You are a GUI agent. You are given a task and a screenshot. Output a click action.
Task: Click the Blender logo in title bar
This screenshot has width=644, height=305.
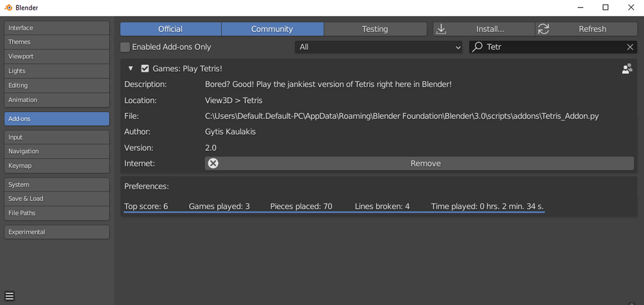(x=8, y=8)
